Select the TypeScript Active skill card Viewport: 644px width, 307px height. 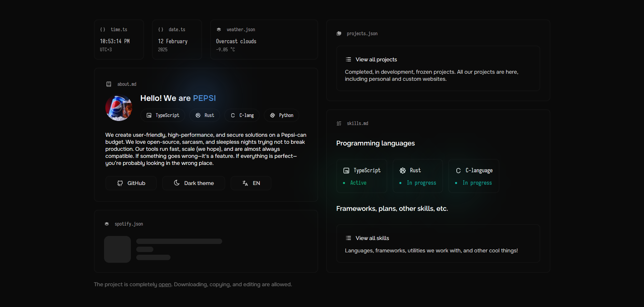click(x=362, y=176)
